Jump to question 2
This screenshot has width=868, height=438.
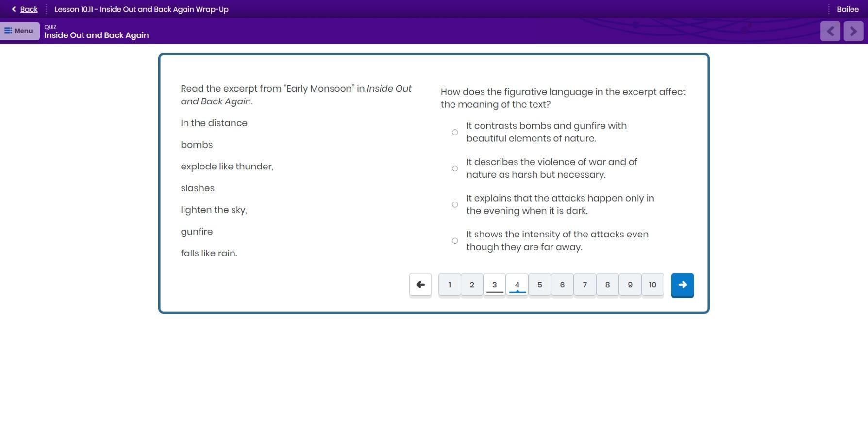click(x=472, y=285)
